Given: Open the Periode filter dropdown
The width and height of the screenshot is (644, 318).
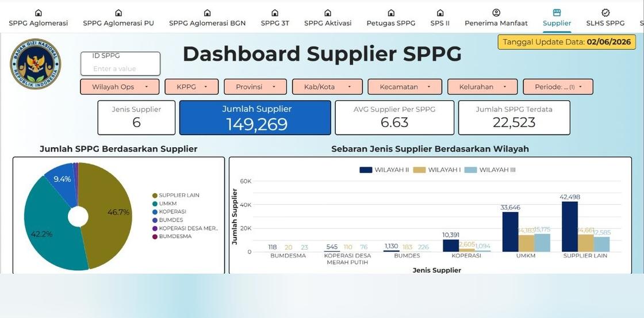Looking at the screenshot, I should (x=558, y=87).
